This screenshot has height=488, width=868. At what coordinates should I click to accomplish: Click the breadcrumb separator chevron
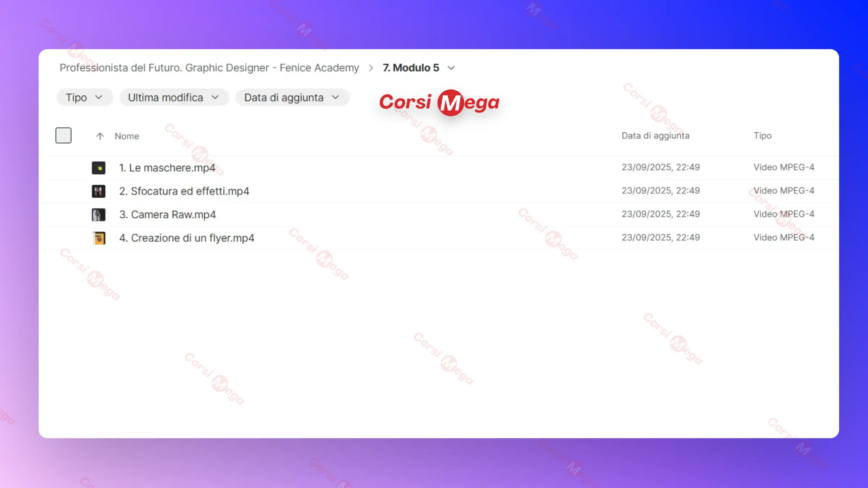[x=371, y=68]
